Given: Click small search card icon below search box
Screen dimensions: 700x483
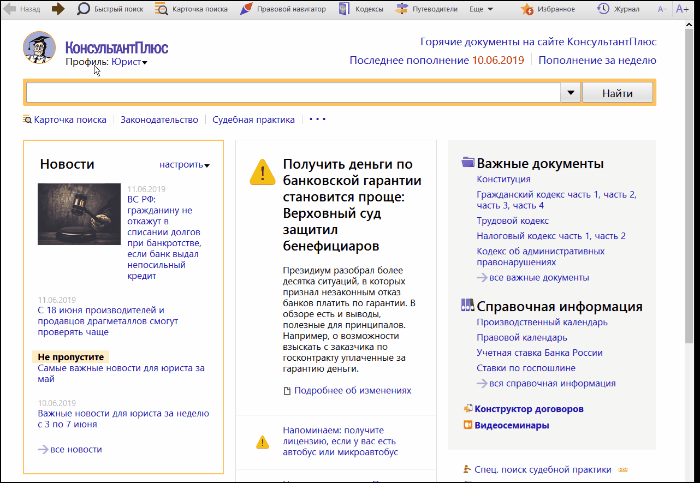Looking at the screenshot, I should pyautogui.click(x=27, y=119).
